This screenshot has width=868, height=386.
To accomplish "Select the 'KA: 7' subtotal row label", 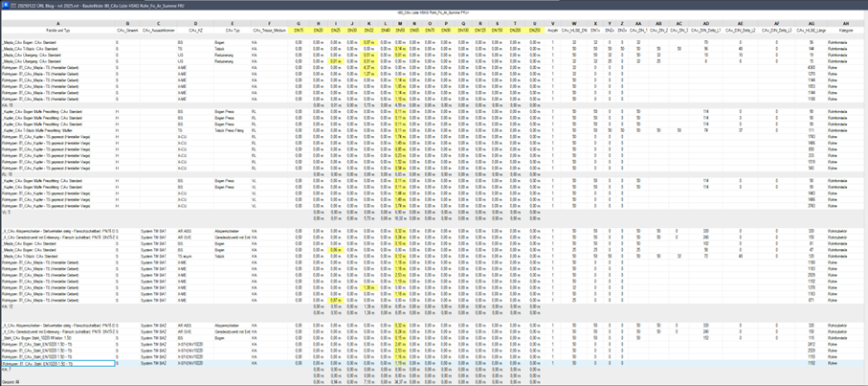I will pos(8,370).
